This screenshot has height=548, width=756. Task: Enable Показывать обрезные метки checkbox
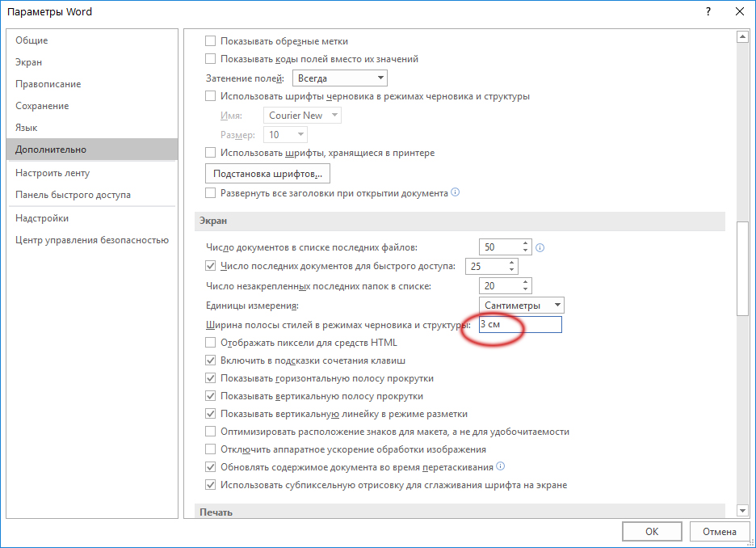pyautogui.click(x=210, y=41)
